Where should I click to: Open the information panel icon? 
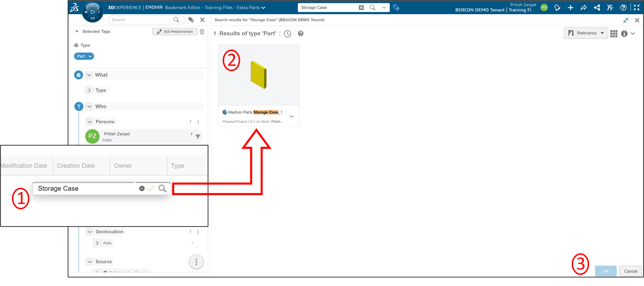pyautogui.click(x=624, y=33)
